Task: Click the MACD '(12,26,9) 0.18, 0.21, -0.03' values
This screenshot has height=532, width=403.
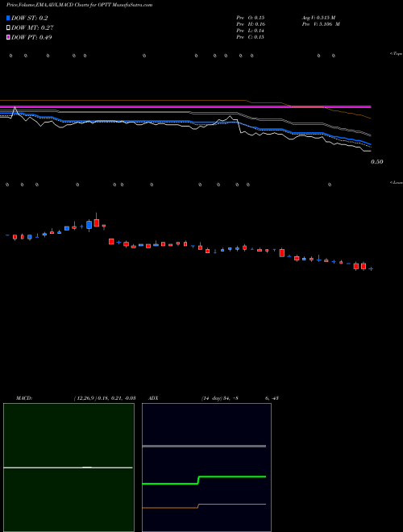Action: 105,398
